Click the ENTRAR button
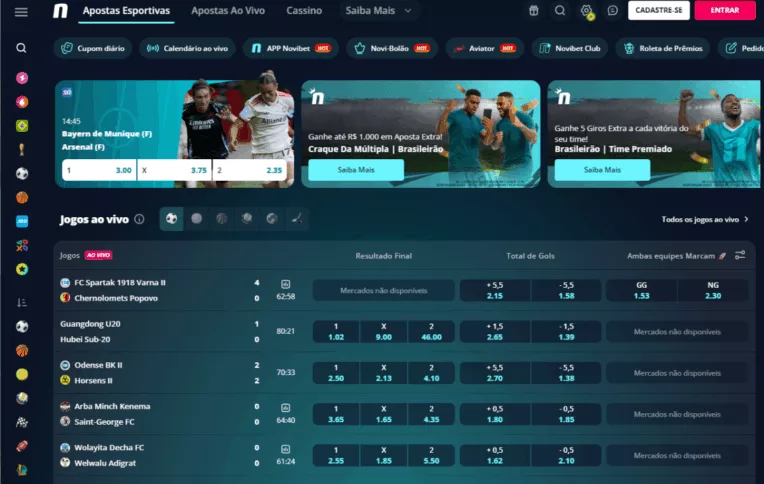The image size is (764, 484). [x=724, y=11]
